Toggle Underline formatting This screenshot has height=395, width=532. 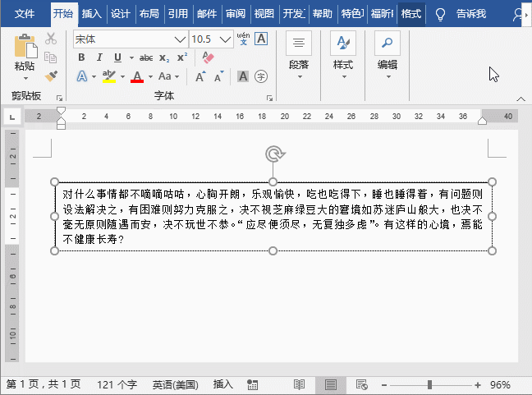(x=117, y=57)
